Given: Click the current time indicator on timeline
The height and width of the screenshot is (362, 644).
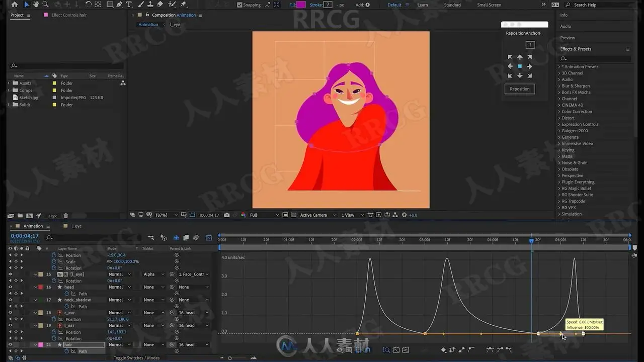Looking at the screenshot, I should (x=532, y=241).
